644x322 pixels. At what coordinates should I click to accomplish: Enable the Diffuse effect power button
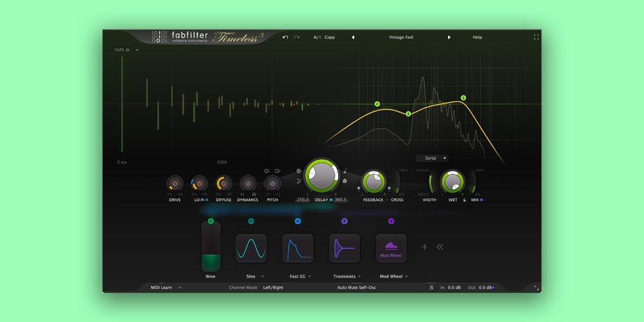tap(223, 184)
